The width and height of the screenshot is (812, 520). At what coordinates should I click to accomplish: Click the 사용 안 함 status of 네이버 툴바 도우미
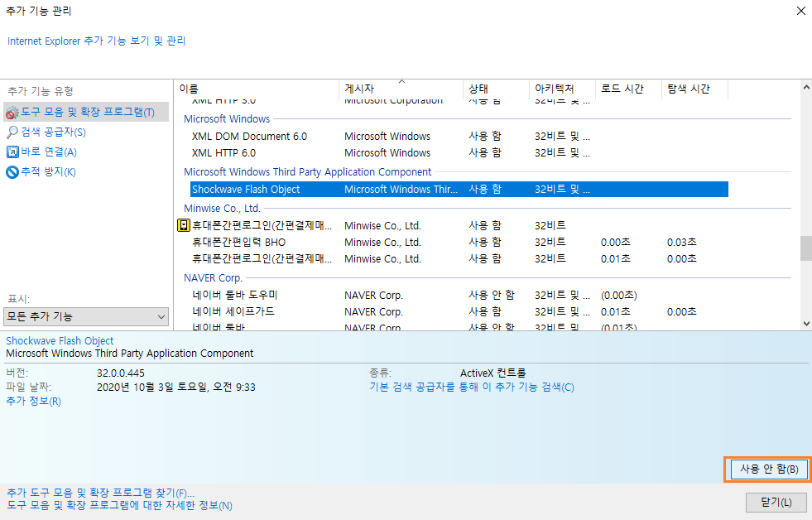click(x=492, y=296)
